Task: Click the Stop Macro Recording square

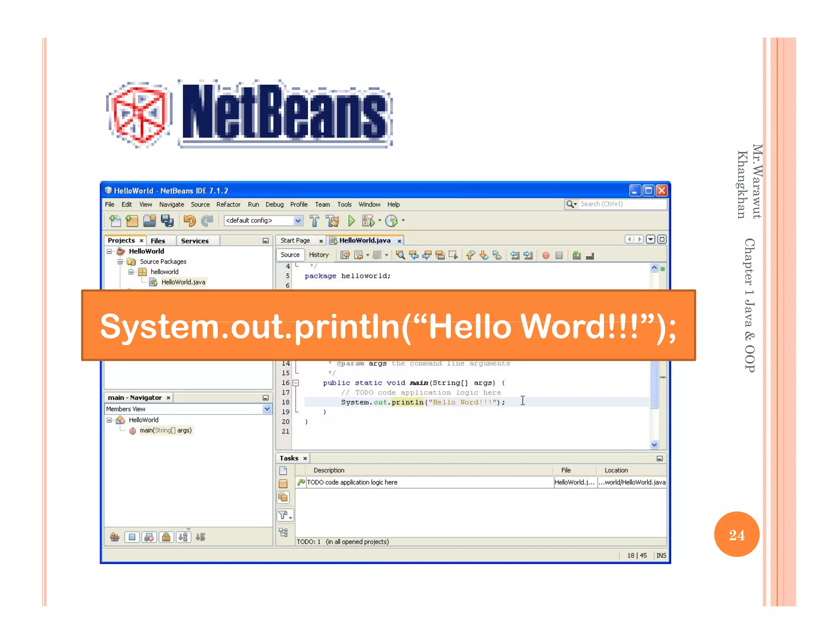Action: (x=559, y=255)
